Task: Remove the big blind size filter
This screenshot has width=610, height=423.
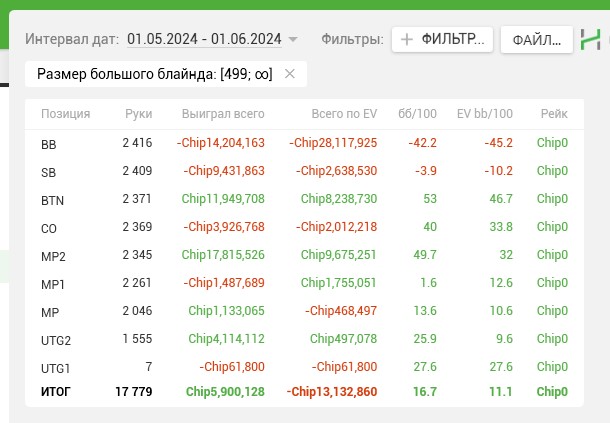Action: tap(289, 74)
